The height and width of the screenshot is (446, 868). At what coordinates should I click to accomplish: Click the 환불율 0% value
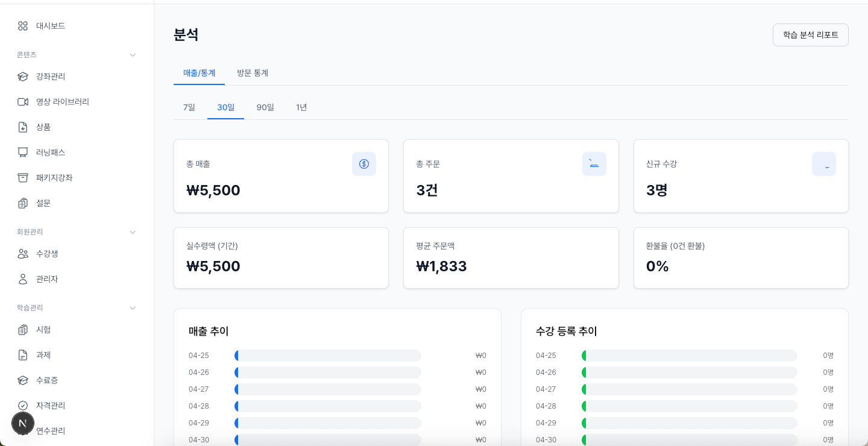(x=658, y=266)
